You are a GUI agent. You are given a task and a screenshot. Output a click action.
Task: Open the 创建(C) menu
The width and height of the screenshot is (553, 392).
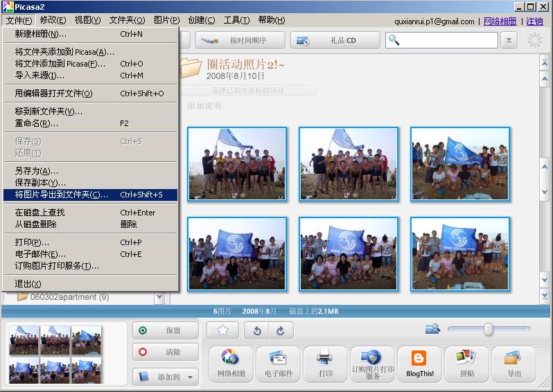tap(202, 20)
